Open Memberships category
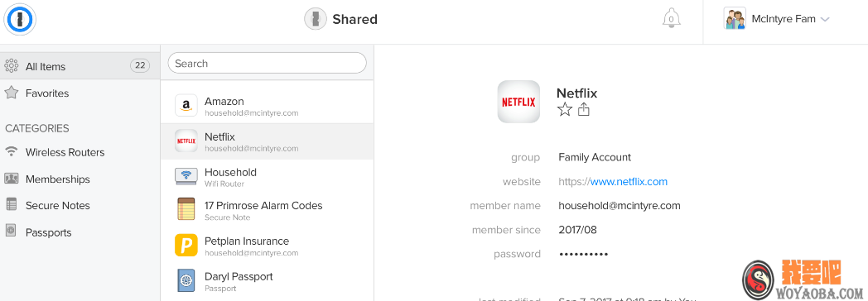 [x=58, y=179]
